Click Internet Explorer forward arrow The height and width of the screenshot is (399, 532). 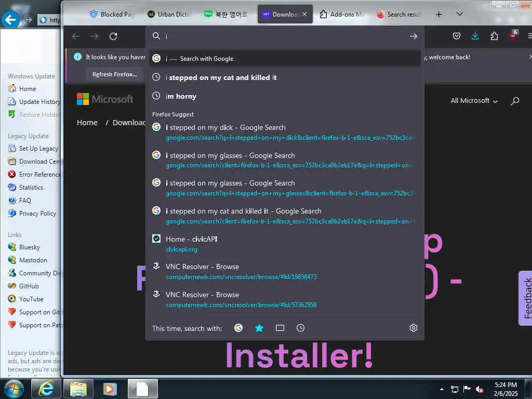(x=29, y=20)
